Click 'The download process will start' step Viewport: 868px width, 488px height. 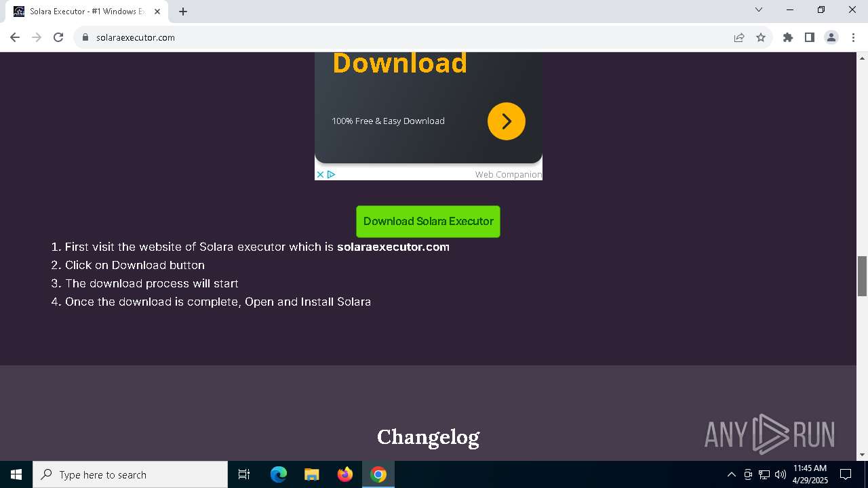point(152,283)
